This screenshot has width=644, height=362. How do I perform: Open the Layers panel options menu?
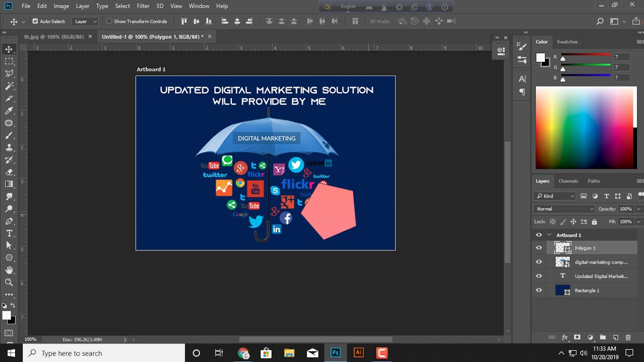(640, 181)
